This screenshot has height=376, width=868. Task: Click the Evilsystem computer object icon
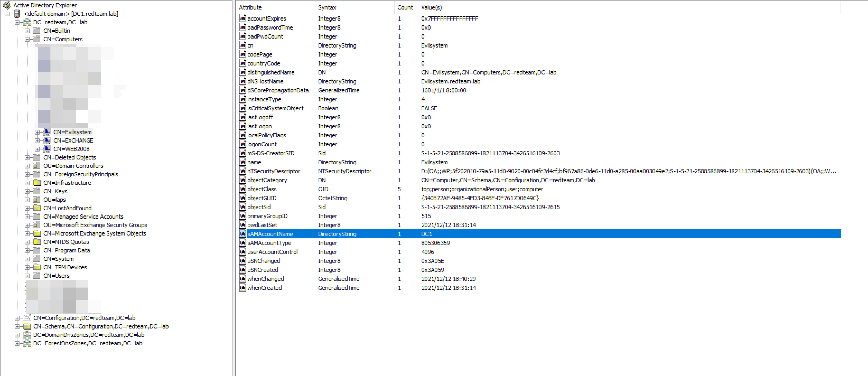48,132
